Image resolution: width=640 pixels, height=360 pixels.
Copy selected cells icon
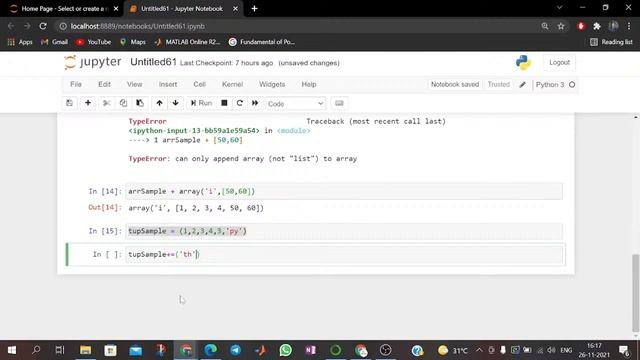click(x=123, y=103)
